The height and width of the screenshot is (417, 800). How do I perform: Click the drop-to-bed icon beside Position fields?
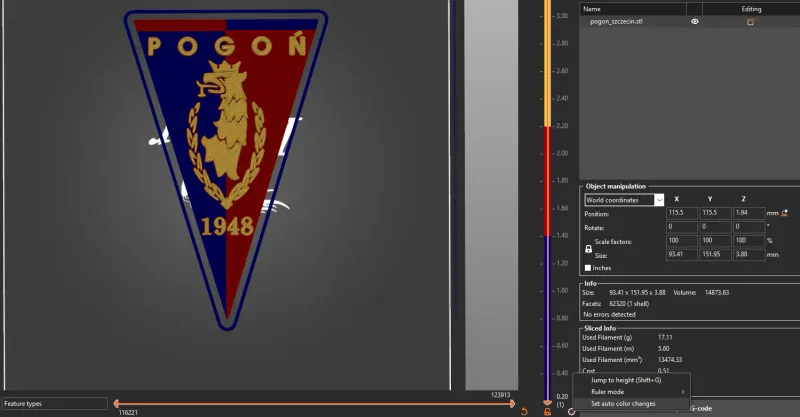[785, 213]
